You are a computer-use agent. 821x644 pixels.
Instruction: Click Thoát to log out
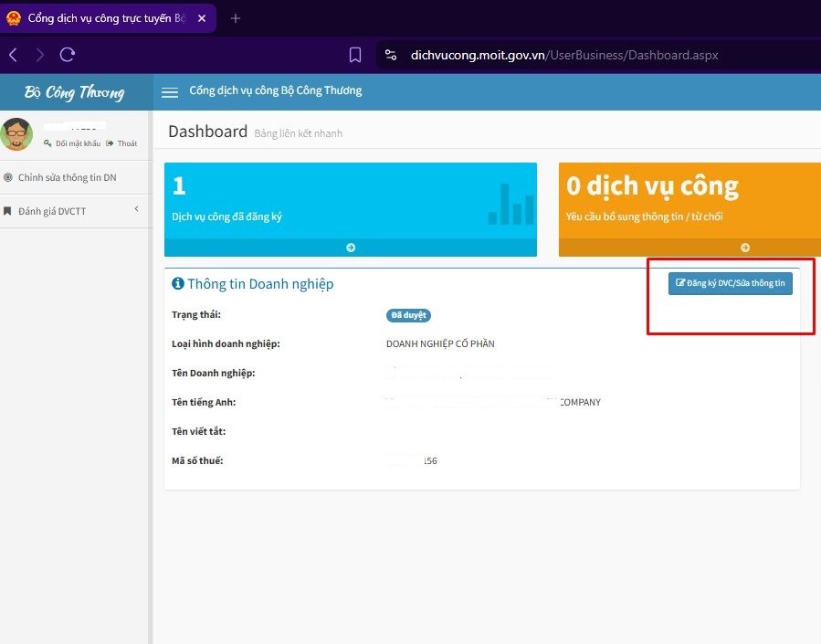[126, 143]
